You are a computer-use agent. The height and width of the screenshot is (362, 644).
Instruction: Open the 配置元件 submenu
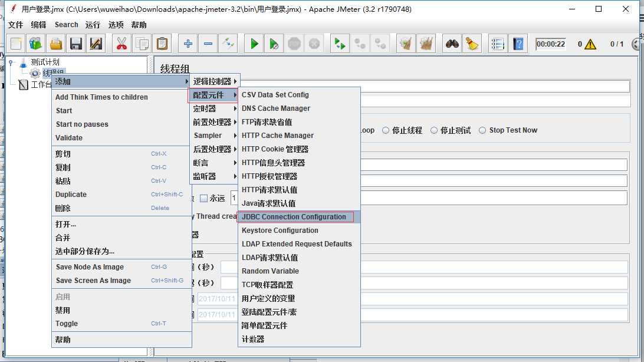[213, 96]
